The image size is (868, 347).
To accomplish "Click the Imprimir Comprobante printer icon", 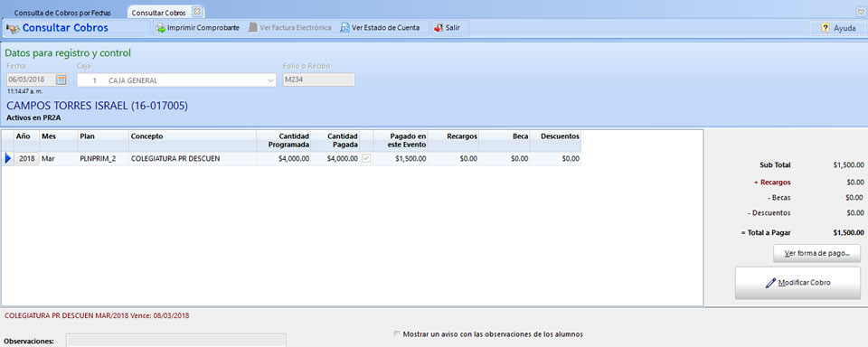I will point(161,28).
